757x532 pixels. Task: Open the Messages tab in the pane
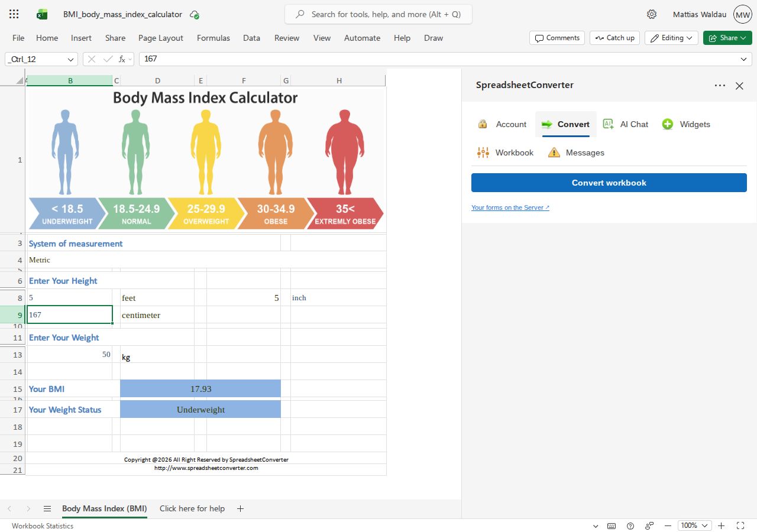(576, 153)
